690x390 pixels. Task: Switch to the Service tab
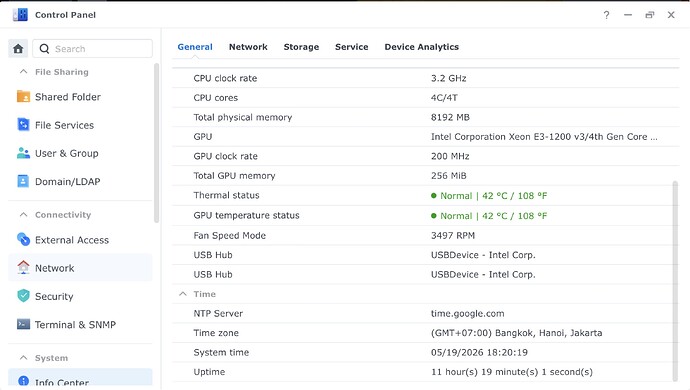click(x=352, y=47)
